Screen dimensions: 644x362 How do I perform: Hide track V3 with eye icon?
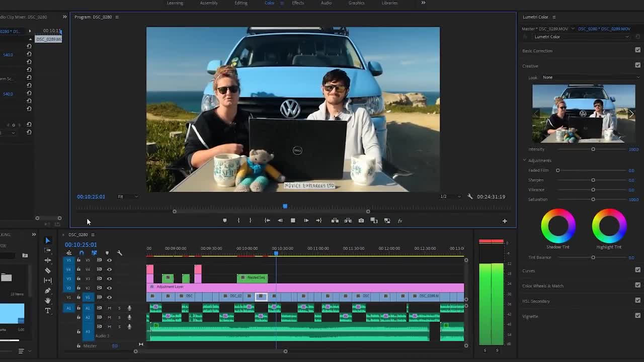(109, 279)
